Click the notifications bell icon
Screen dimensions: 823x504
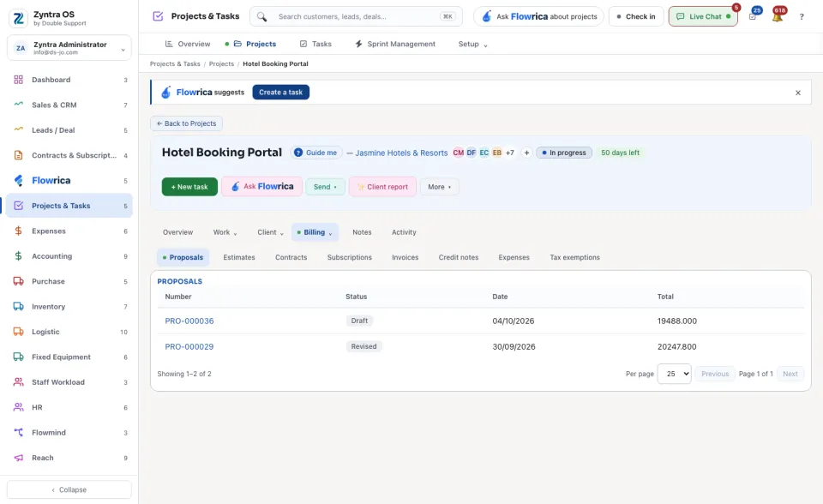click(x=778, y=16)
